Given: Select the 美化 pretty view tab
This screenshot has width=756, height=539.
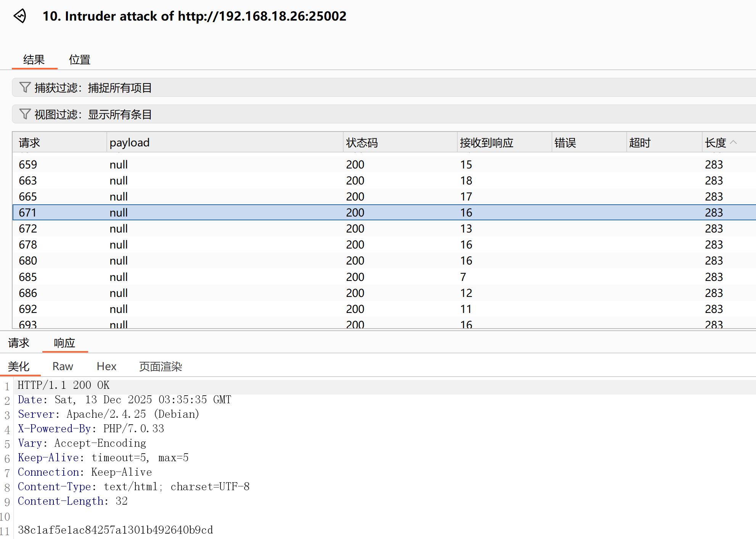Looking at the screenshot, I should click(x=19, y=366).
